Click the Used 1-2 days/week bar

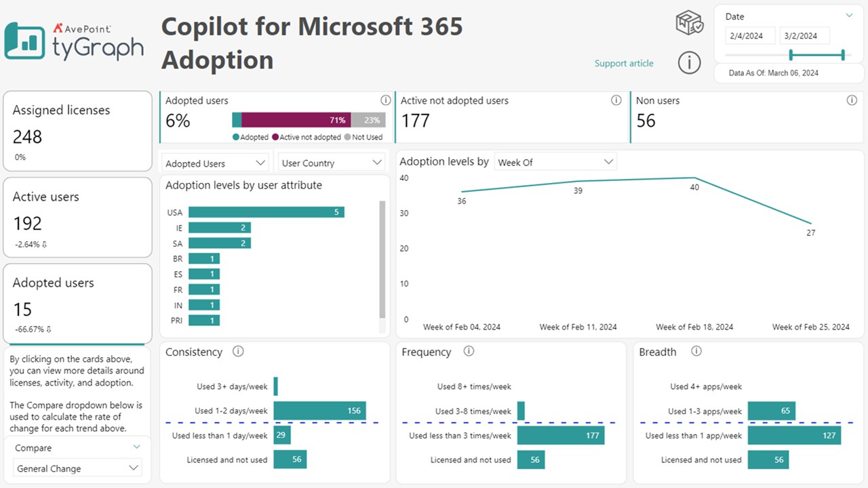[320, 411]
